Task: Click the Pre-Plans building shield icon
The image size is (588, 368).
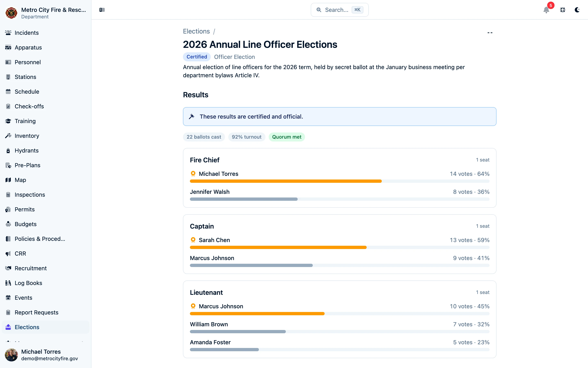Action: (8, 165)
